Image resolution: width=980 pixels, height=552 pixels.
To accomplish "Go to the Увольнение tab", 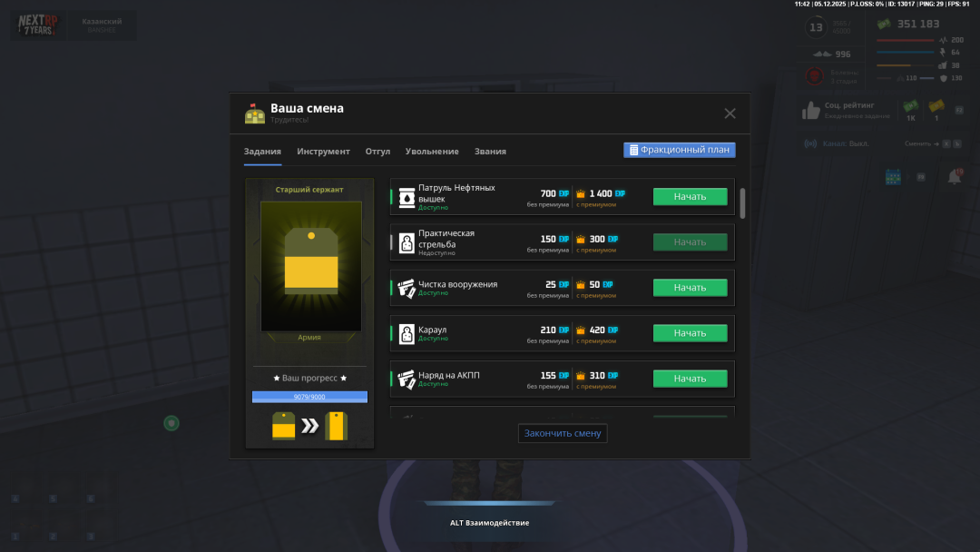I will (x=432, y=152).
